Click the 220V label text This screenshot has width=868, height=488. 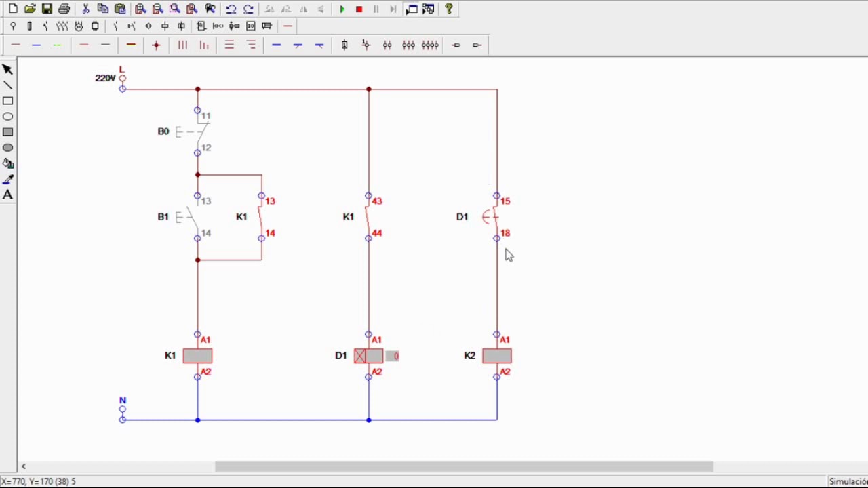coord(105,78)
